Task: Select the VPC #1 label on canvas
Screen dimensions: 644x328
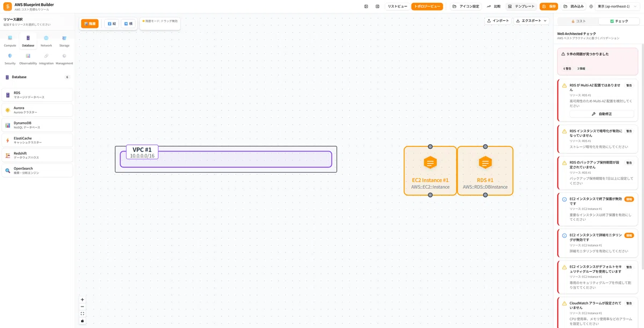Action: tap(142, 152)
